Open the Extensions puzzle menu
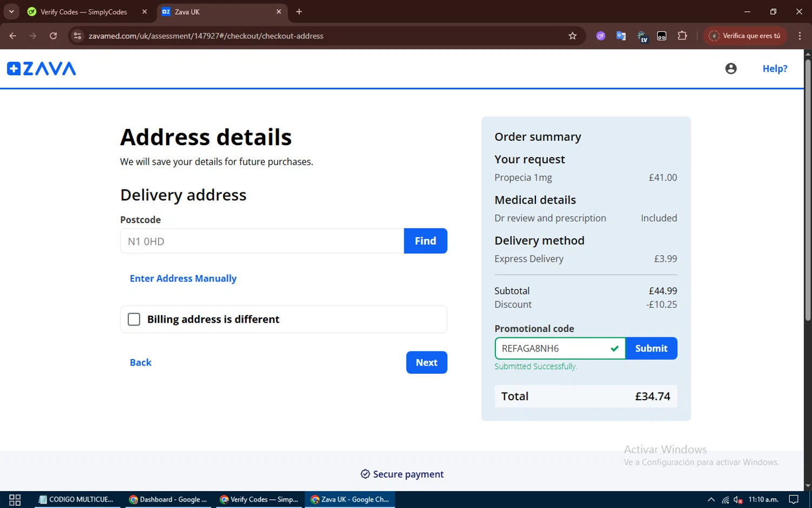 click(x=682, y=36)
